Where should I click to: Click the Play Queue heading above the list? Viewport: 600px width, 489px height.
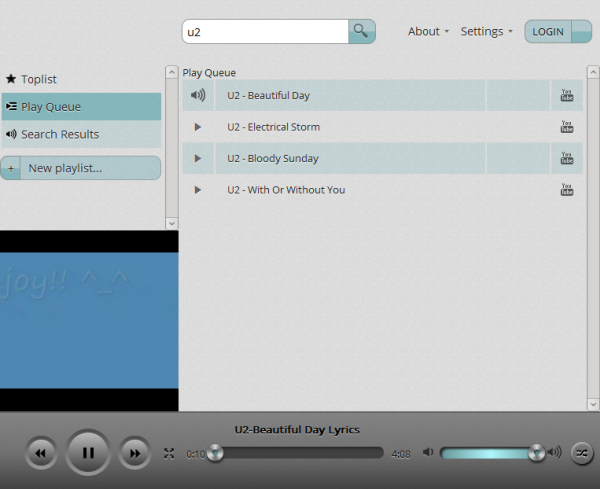point(209,73)
